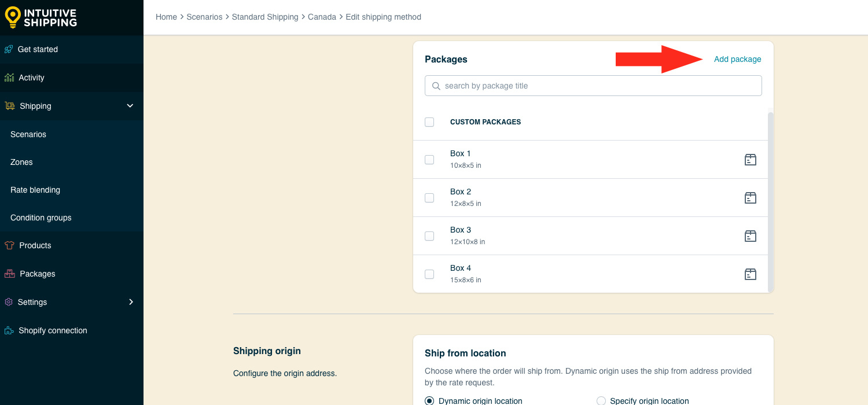The image size is (868, 405).
Task: Click the package icon on Box 3 row
Action: (x=751, y=236)
